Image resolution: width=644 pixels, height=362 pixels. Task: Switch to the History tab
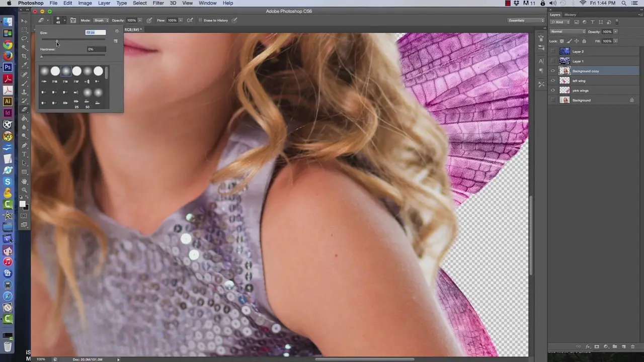click(x=570, y=15)
